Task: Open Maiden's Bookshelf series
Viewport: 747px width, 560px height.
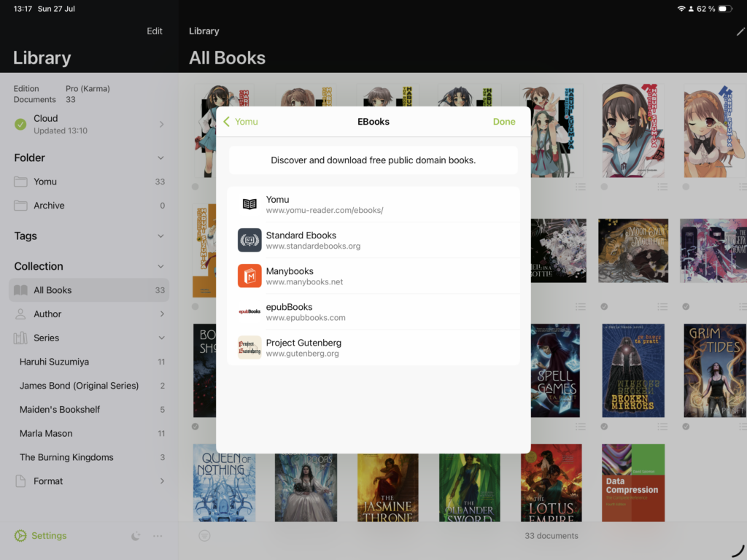Action: 89,410
